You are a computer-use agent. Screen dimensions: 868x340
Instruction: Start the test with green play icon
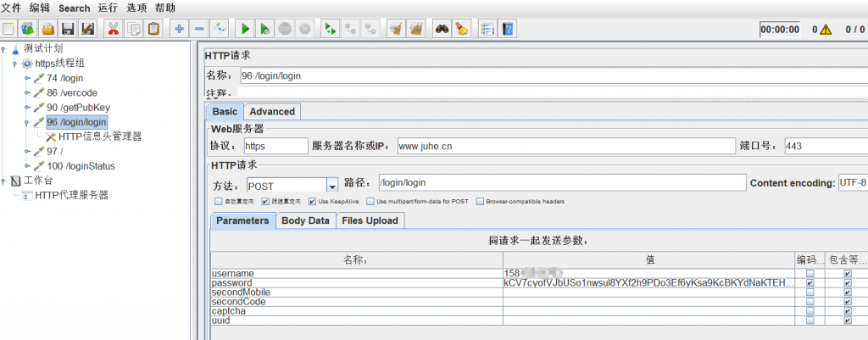tap(245, 28)
